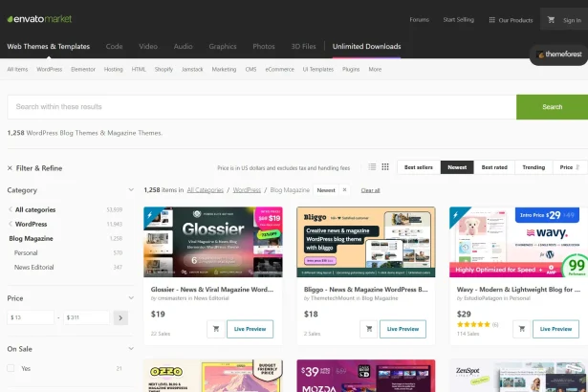The width and height of the screenshot is (588, 392).
Task: Click the green Search button
Action: click(x=552, y=107)
